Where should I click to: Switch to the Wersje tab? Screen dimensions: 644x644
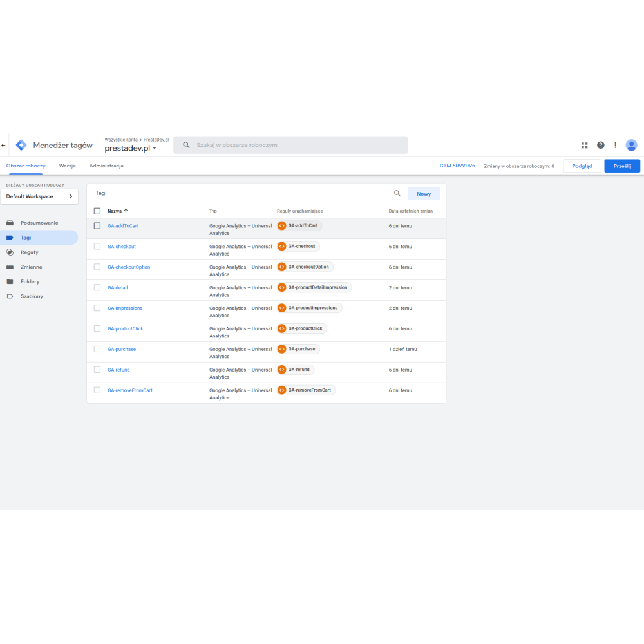pos(68,166)
